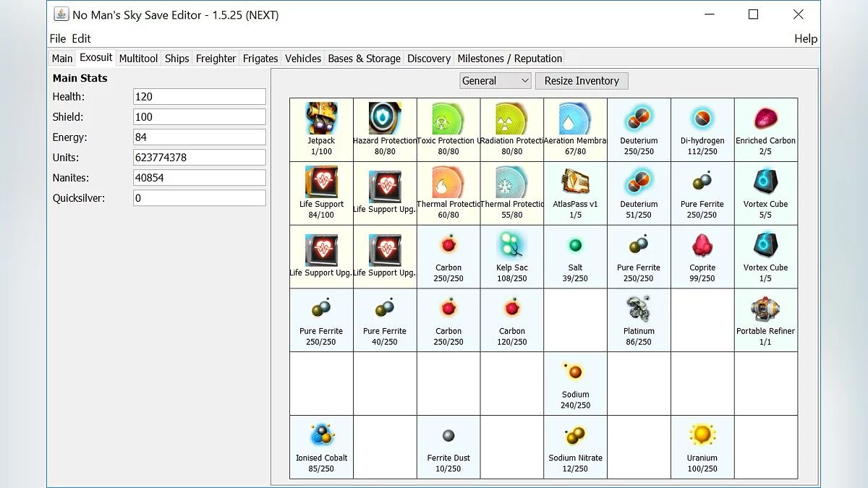Open the Help menu
This screenshot has height=488, width=868.
(806, 38)
